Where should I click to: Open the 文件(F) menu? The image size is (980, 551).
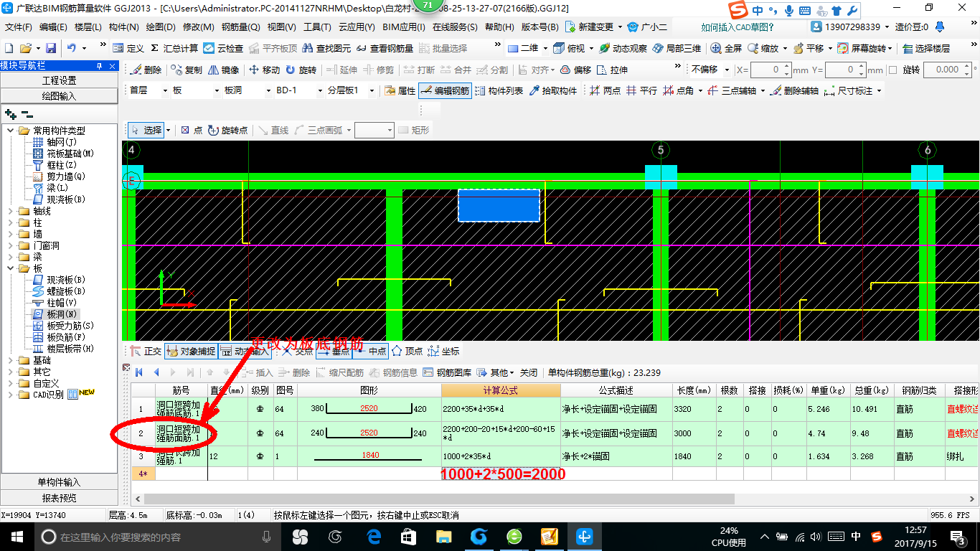click(19, 27)
